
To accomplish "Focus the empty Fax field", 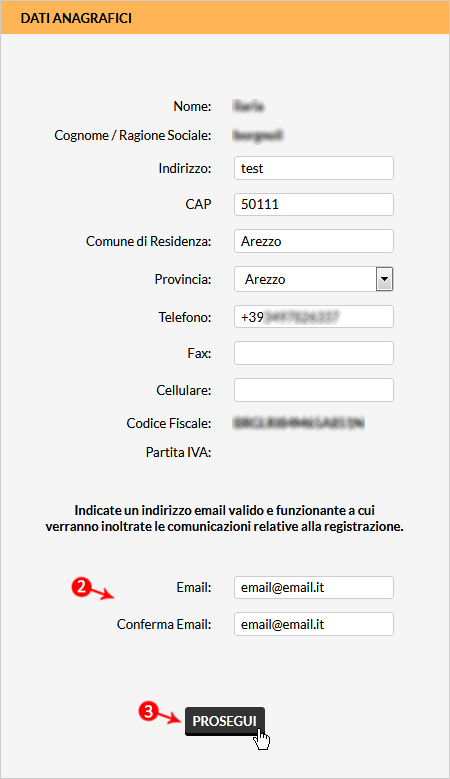I will pos(314,353).
